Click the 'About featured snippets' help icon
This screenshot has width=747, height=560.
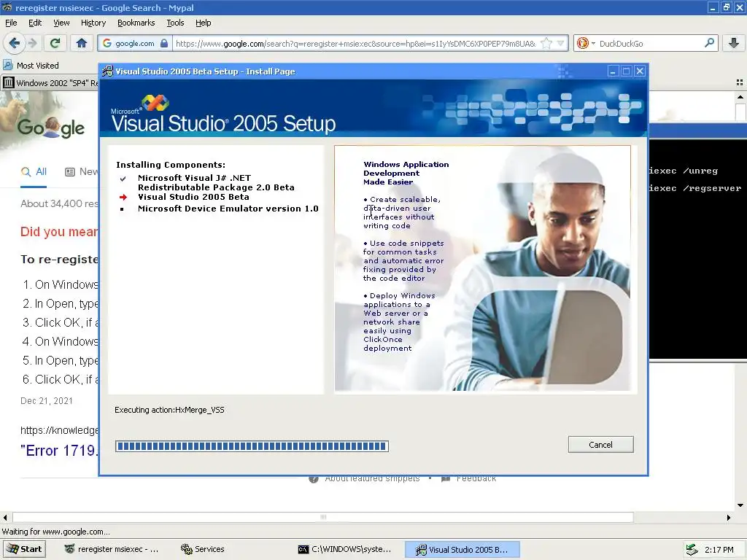(x=314, y=478)
